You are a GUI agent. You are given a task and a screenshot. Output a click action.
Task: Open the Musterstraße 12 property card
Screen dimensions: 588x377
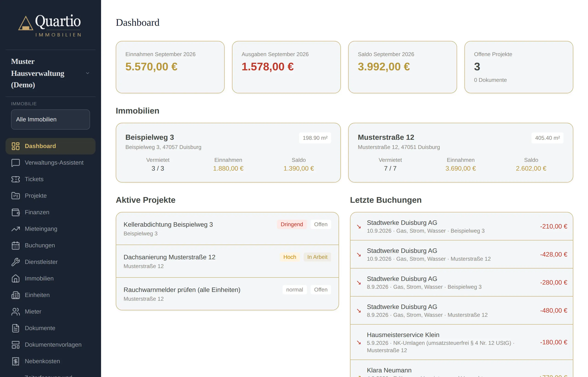click(x=461, y=153)
